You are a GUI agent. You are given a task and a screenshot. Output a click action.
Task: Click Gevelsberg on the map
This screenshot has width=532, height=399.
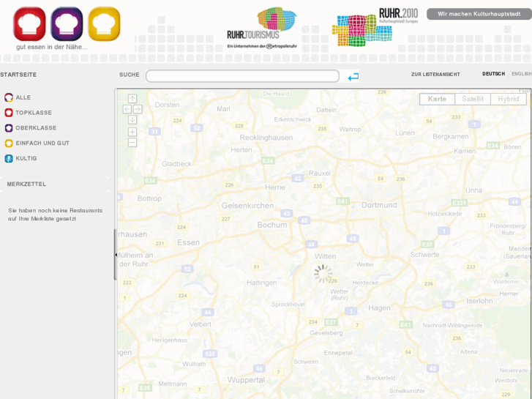pos(326,333)
